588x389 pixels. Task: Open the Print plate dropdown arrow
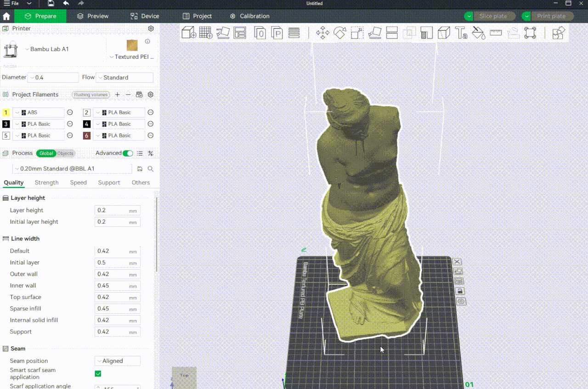tap(526, 16)
